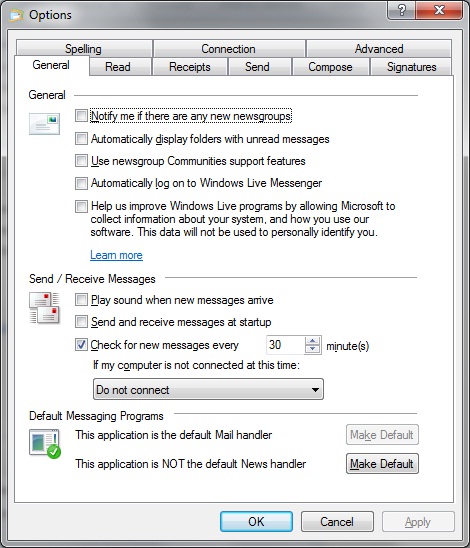Increase the minutes value with the up arrow
470x548 pixels.
pos(312,341)
